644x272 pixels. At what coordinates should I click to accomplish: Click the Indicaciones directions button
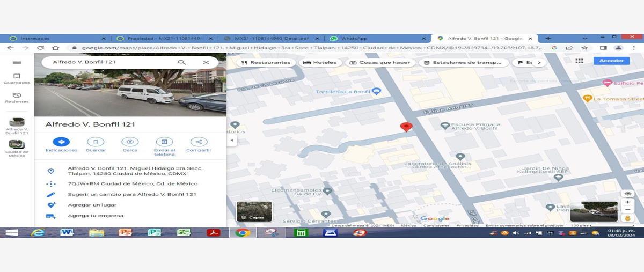point(61,142)
